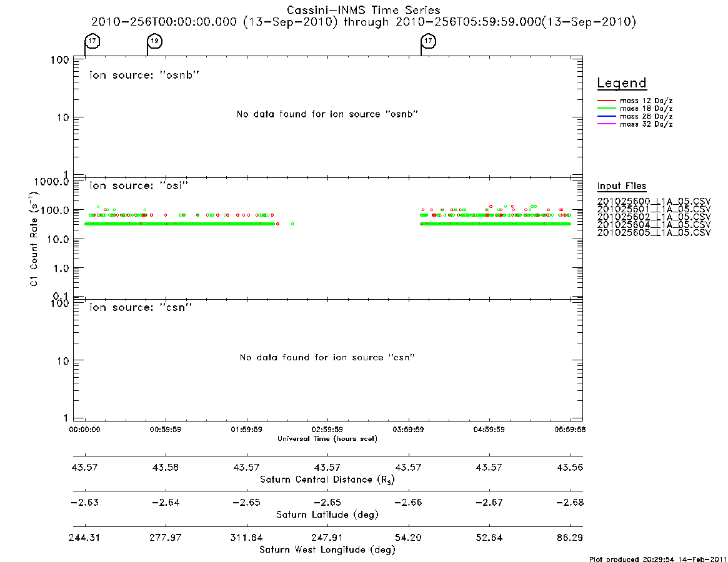Click the 100.0 y-axis tick label
The width and height of the screenshot is (728, 562).
(x=54, y=210)
